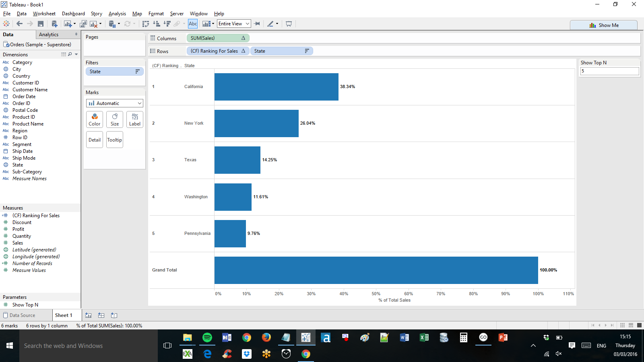The height and width of the screenshot is (362, 644).
Task: Click the New Dashboard icon
Action: (101, 315)
